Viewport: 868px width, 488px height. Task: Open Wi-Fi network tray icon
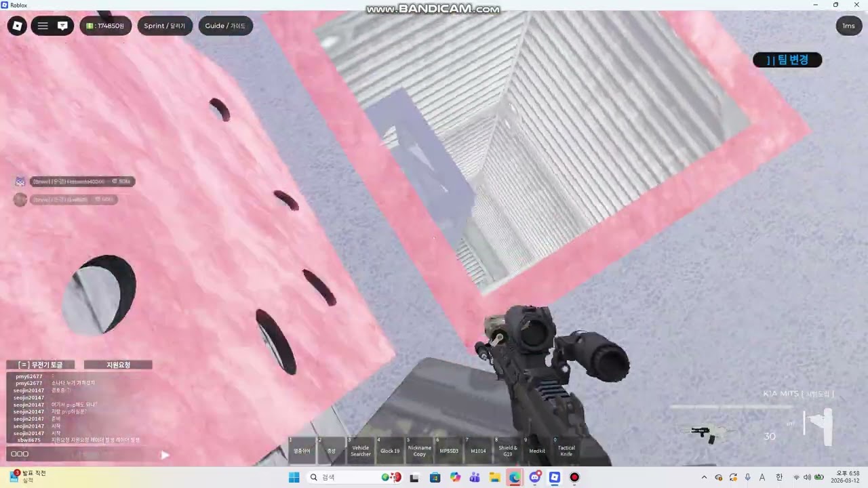pos(797,477)
